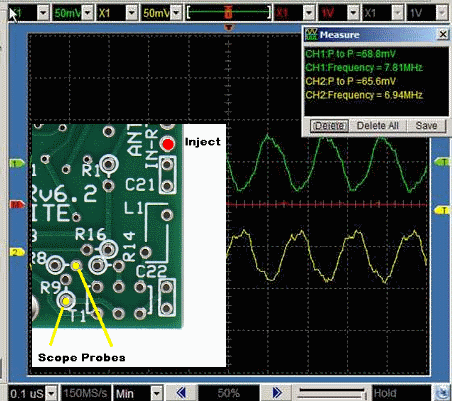The width and height of the screenshot is (452, 401).
Task: Click the green T trigger marker on right
Action: [442, 162]
